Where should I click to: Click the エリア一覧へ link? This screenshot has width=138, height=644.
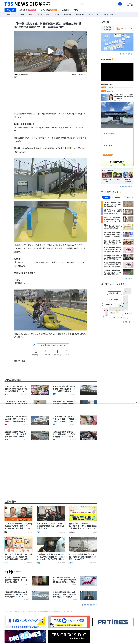[128, 322]
